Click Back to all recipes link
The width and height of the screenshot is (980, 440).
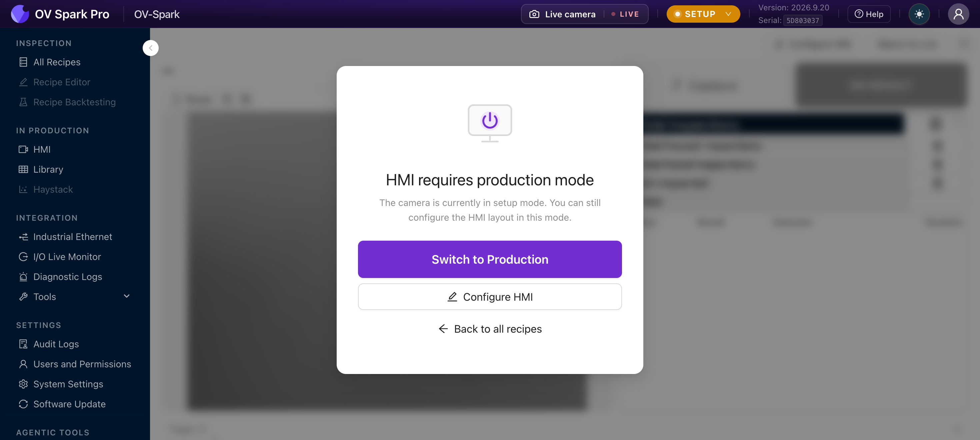point(490,329)
